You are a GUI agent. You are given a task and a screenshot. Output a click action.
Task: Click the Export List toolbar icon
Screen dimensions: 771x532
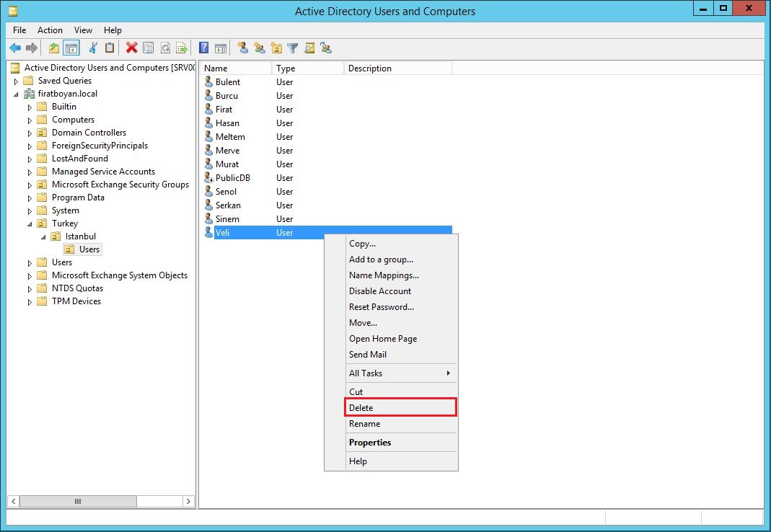[182, 48]
